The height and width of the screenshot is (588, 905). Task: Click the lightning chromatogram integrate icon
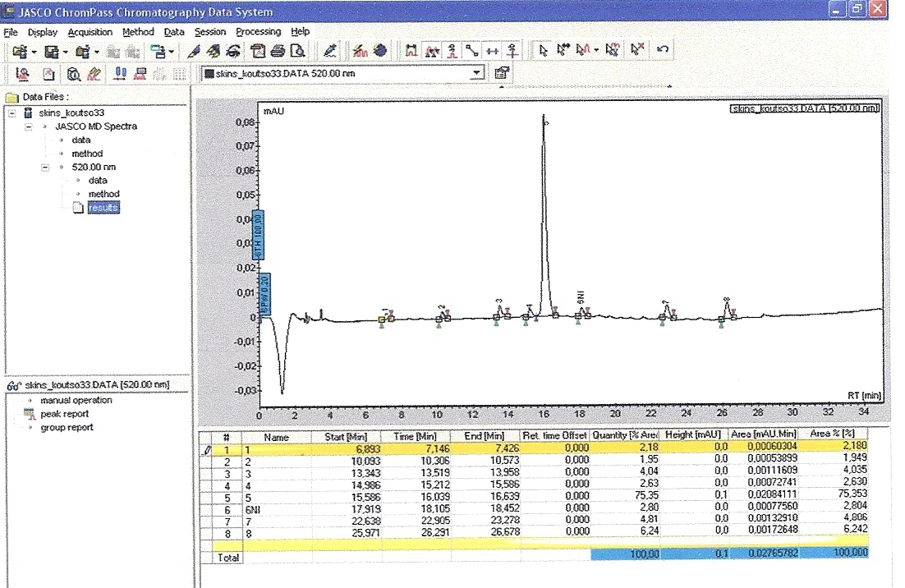pos(361,52)
